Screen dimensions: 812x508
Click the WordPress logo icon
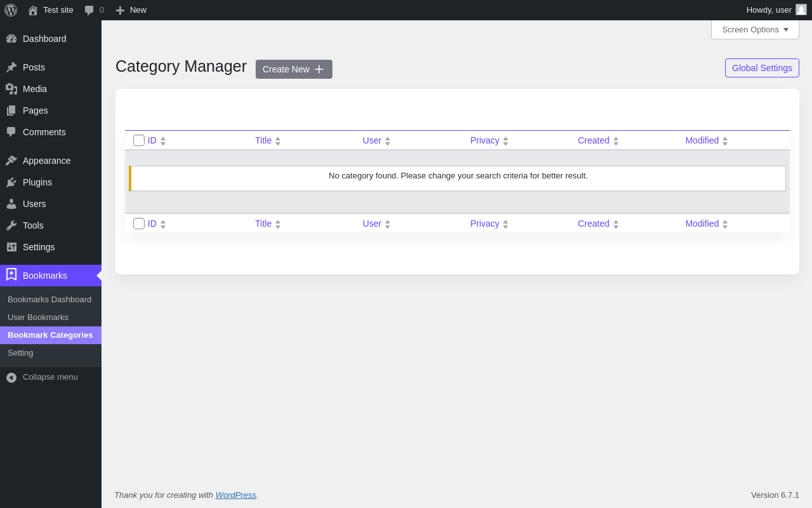point(11,10)
